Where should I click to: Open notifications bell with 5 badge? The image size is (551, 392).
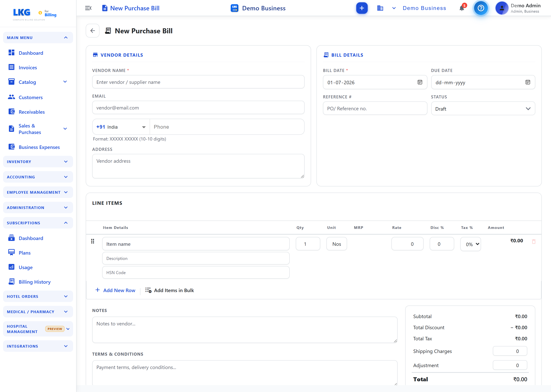tap(462, 8)
